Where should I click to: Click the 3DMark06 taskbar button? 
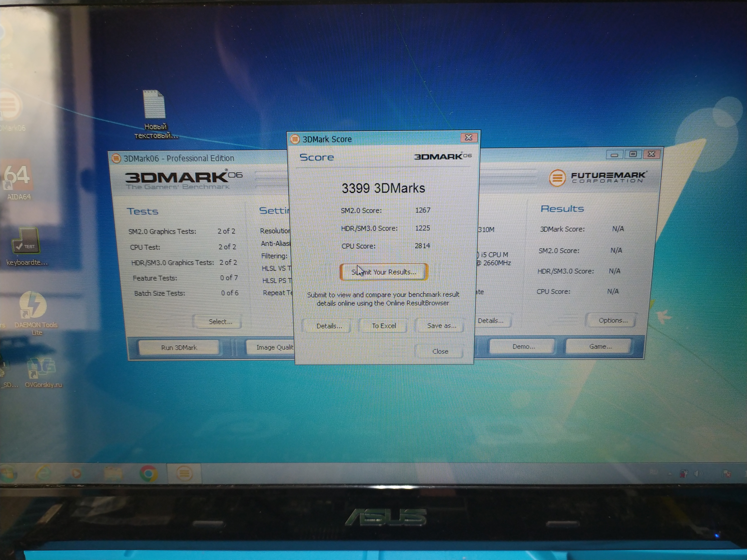[x=184, y=473]
